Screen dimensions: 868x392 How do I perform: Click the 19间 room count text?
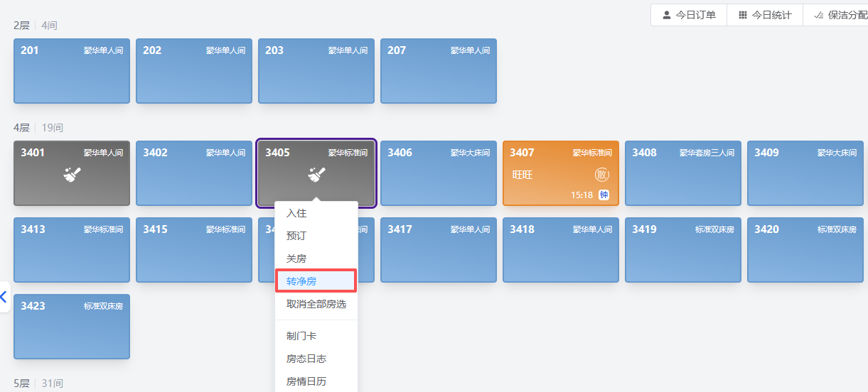(52, 128)
